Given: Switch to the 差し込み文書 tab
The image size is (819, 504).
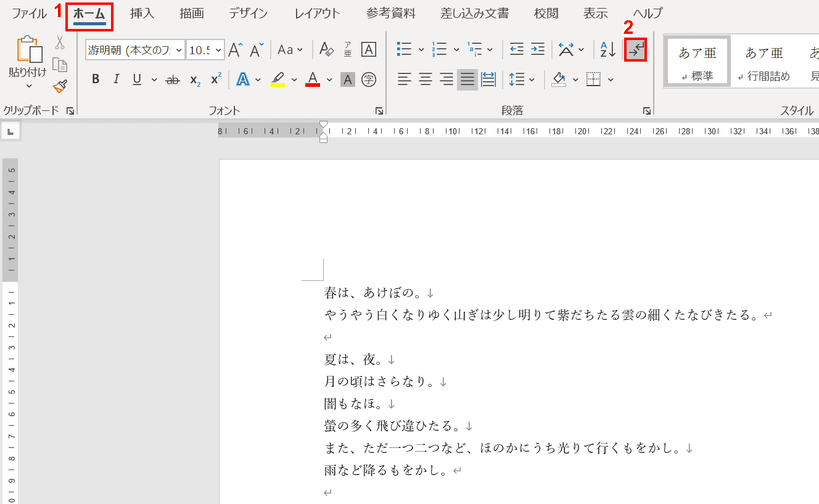Looking at the screenshot, I should [475, 13].
